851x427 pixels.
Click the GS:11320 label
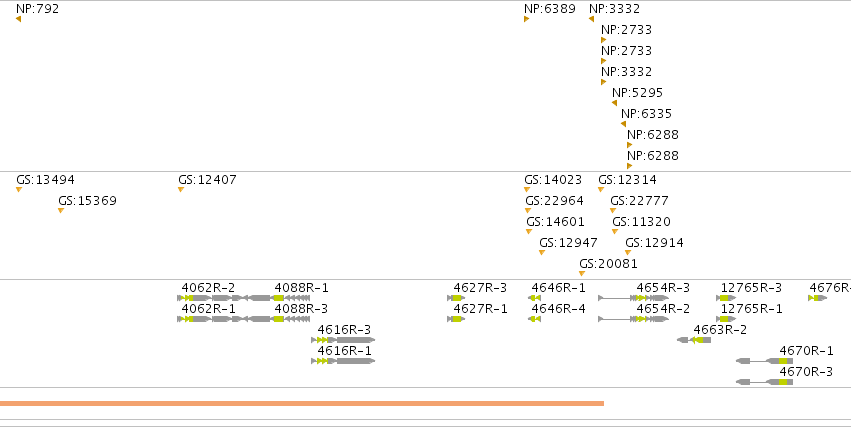click(642, 222)
